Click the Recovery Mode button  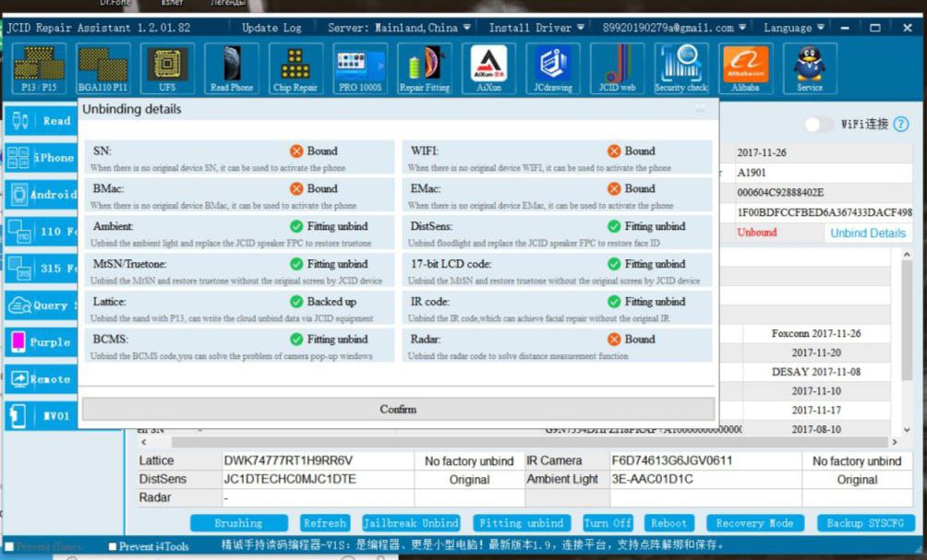pyautogui.click(x=755, y=523)
